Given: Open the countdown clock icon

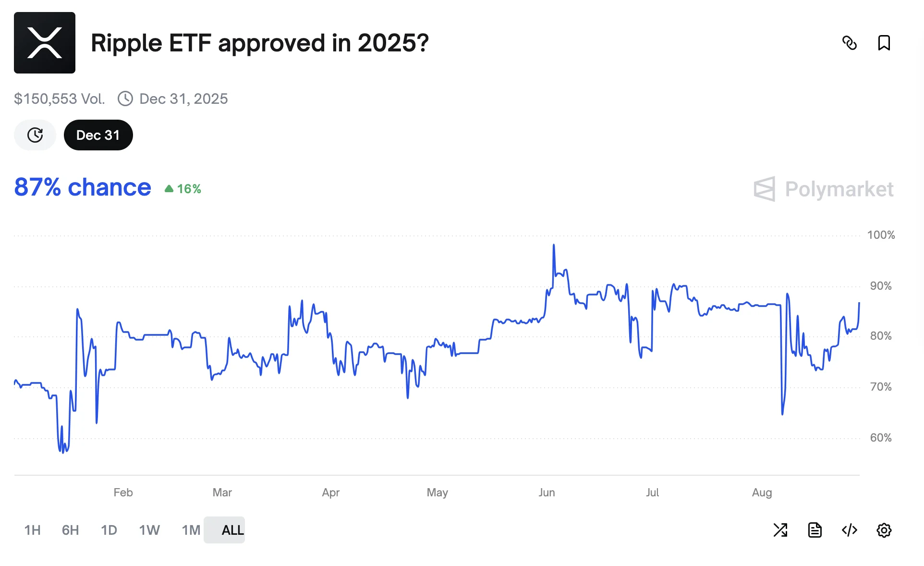Looking at the screenshot, I should pos(35,135).
